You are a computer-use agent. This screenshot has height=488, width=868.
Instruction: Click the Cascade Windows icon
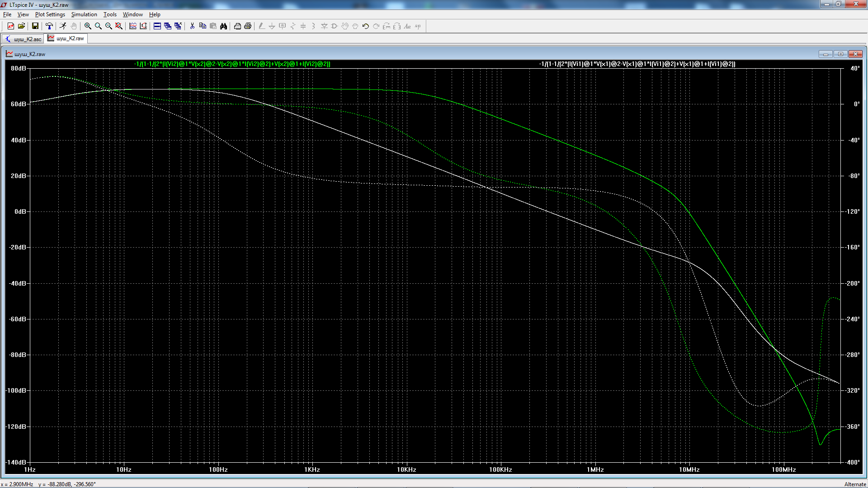click(x=168, y=26)
